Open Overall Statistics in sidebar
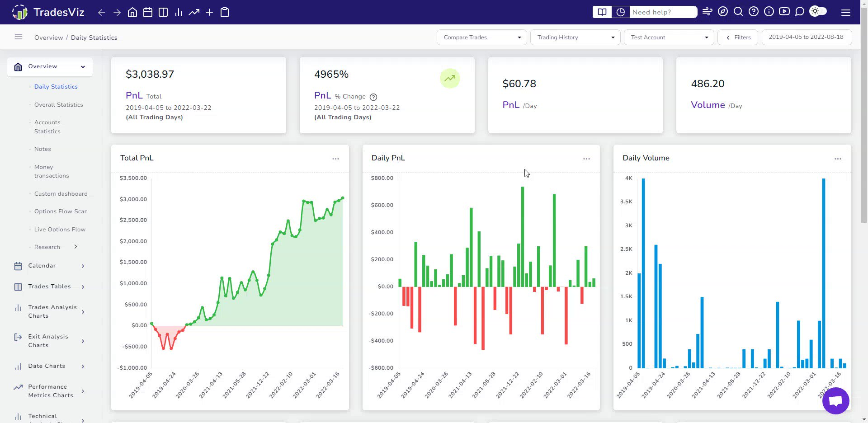 point(59,105)
